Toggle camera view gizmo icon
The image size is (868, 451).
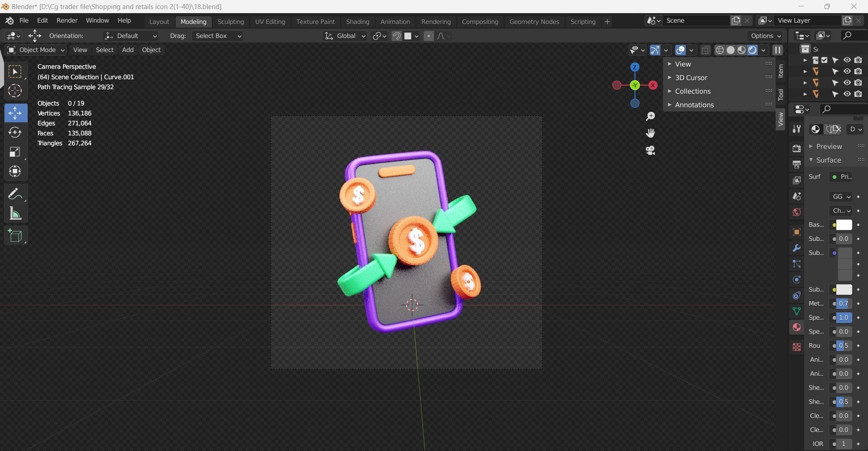pyautogui.click(x=650, y=150)
